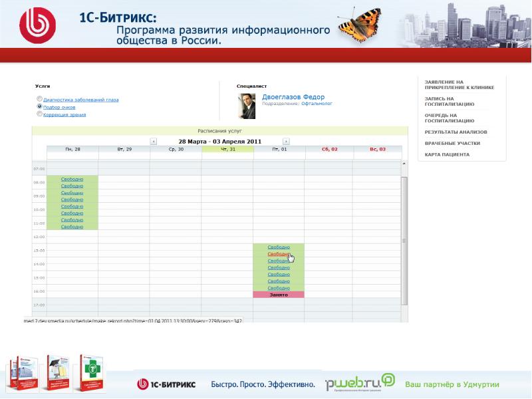Click specialist name link 'Двоеглазов Федор'
This screenshot has width=532, height=399.
click(293, 96)
